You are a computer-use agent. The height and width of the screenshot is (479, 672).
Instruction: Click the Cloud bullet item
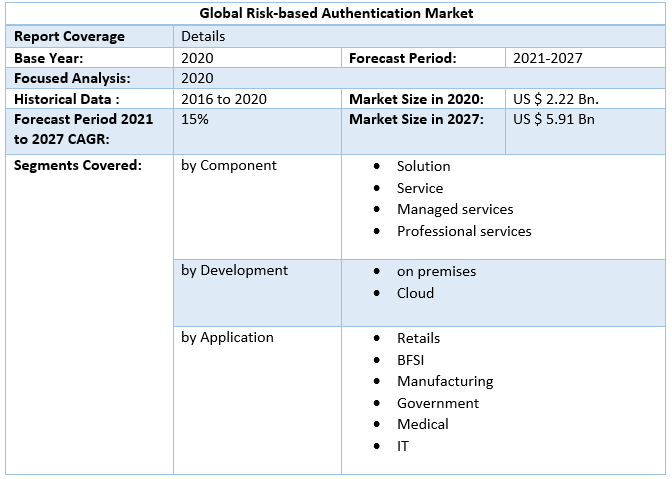point(415,293)
